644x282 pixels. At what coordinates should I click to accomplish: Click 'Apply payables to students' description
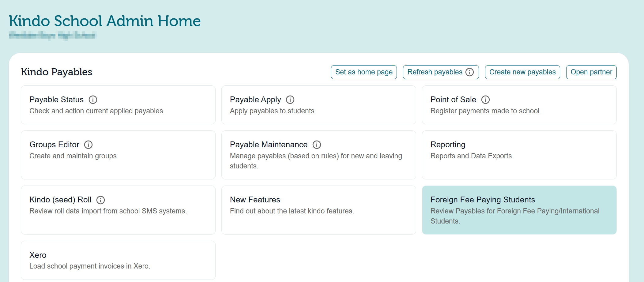click(272, 111)
